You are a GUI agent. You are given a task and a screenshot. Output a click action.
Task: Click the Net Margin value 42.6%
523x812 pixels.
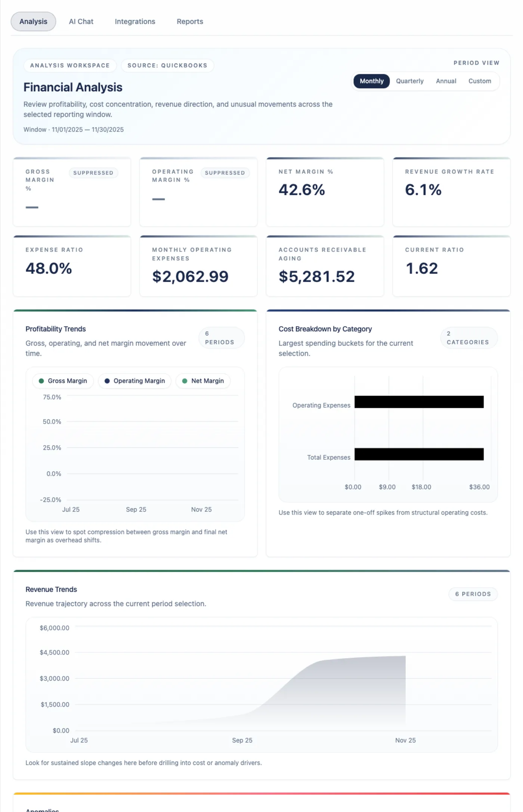(x=302, y=190)
